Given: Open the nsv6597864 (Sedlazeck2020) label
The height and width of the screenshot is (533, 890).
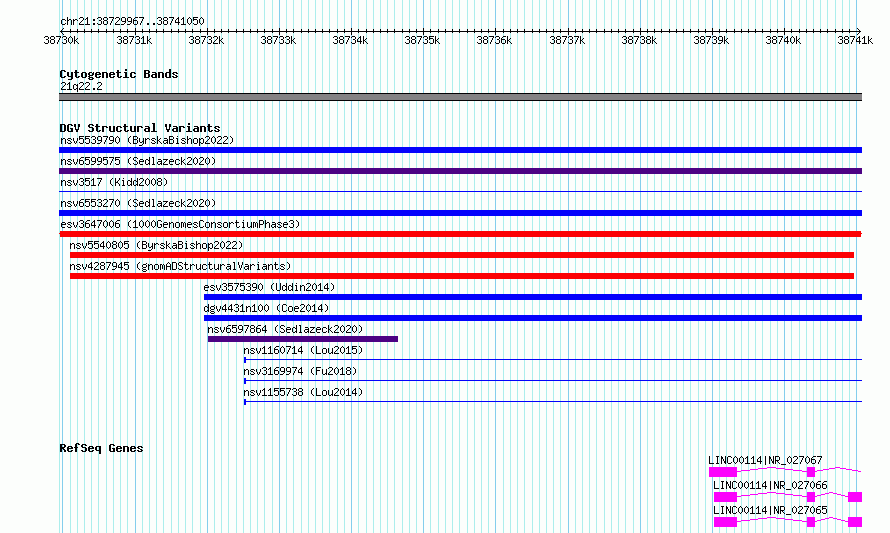Looking at the screenshot, I should click(285, 329).
